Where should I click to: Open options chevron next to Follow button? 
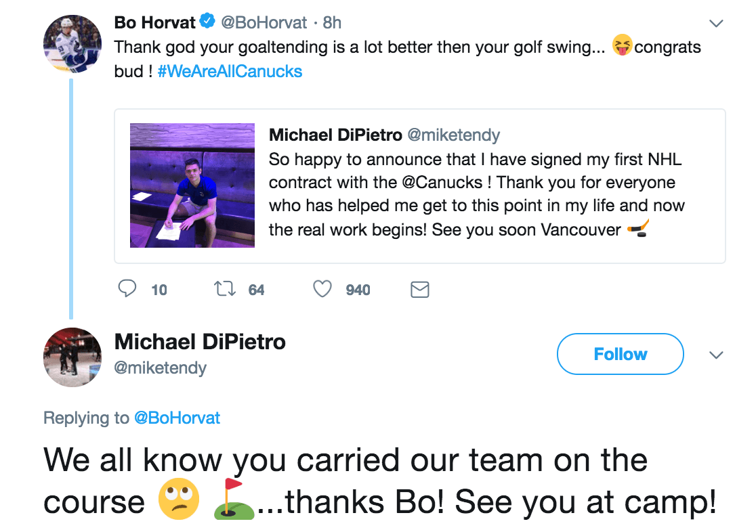tap(715, 355)
